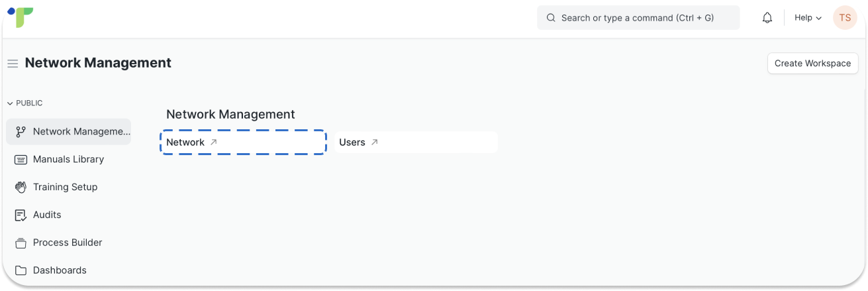The height and width of the screenshot is (291, 868).
Task: Click the green app logo icon
Action: point(21,17)
